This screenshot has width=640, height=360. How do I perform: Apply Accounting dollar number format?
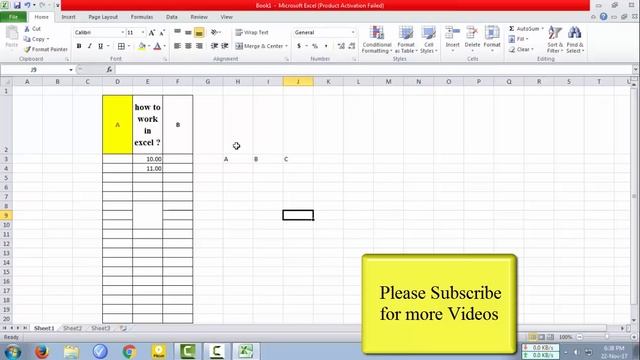click(x=299, y=46)
